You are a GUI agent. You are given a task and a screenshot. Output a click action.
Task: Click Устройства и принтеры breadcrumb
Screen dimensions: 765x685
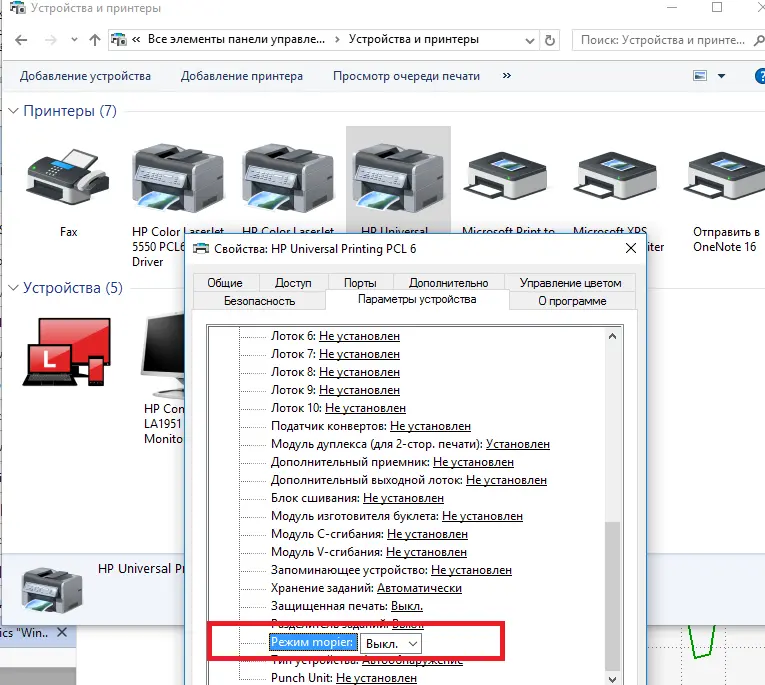(x=414, y=40)
